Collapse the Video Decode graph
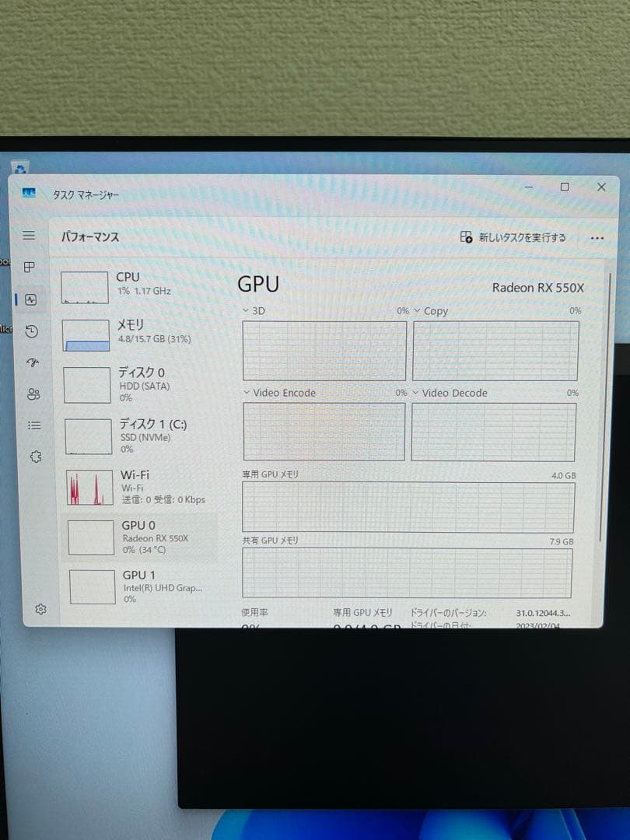This screenshot has height=840, width=630. point(417,393)
